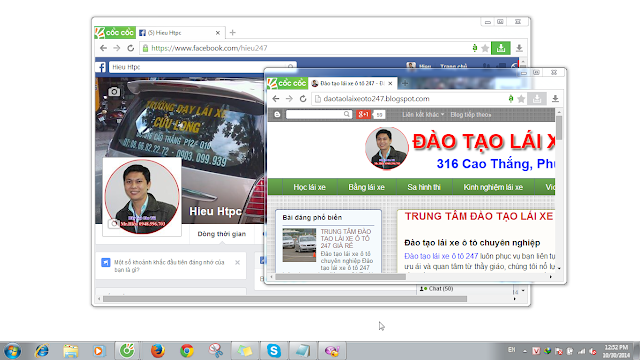The height and width of the screenshot is (360, 640).
Task: Click the blog header profile photo
Action: click(387, 148)
